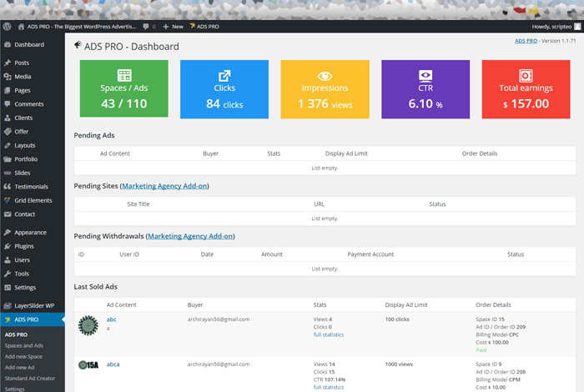The height and width of the screenshot is (392, 584).
Task: Click the Total earnings safe icon
Action: 526,75
